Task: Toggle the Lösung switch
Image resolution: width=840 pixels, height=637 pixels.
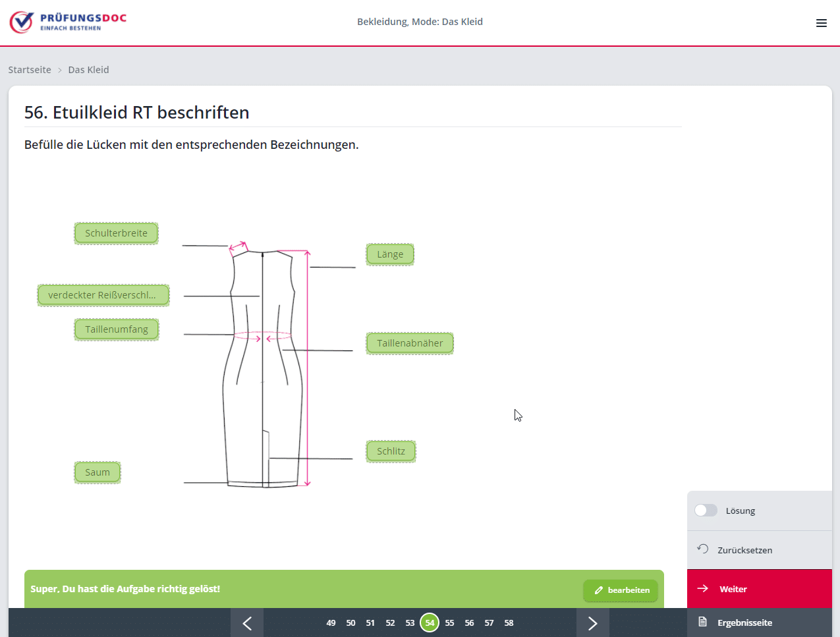Action: pos(706,511)
